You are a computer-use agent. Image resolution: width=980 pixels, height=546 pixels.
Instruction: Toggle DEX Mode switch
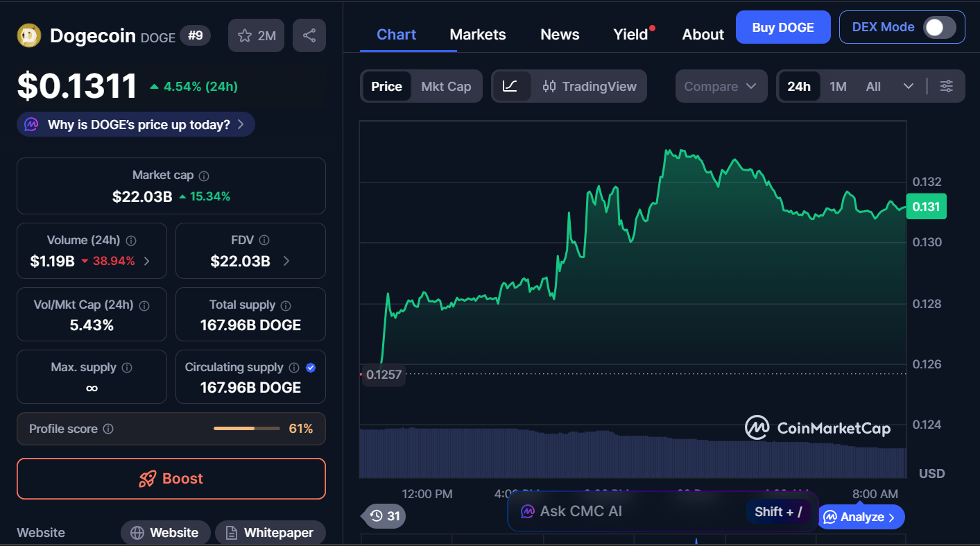click(x=939, y=27)
